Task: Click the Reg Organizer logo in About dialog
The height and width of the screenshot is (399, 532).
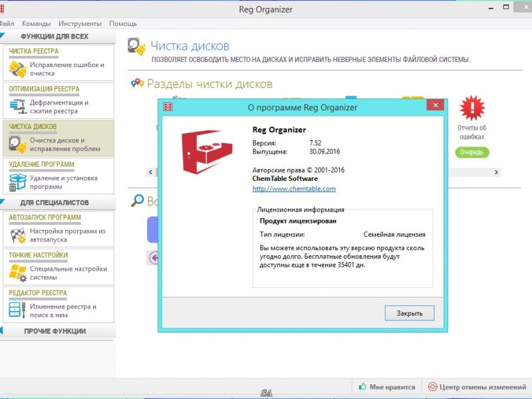Action: (207, 152)
